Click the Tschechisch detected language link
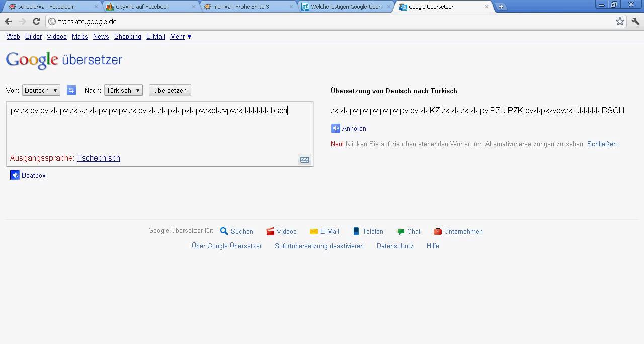Image resolution: width=644 pixels, height=344 pixels. click(99, 158)
